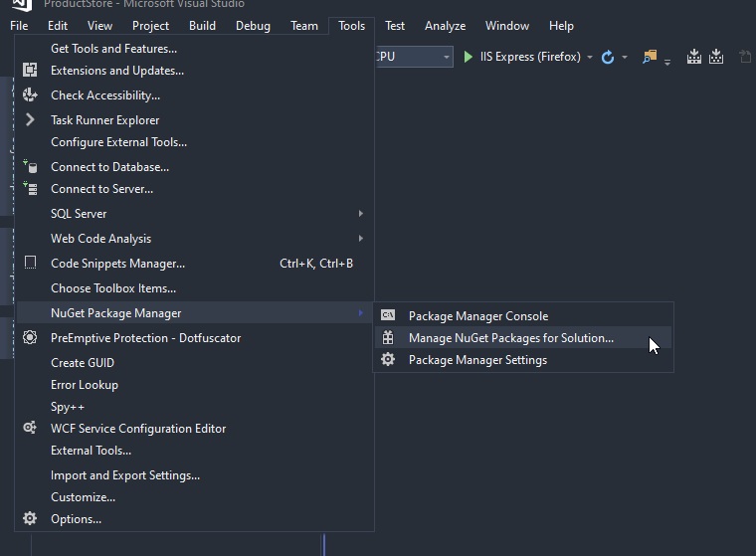Screen dimensions: 756x556
Task: Select Manage NuGet Packages for Solution
Action: coord(523,337)
